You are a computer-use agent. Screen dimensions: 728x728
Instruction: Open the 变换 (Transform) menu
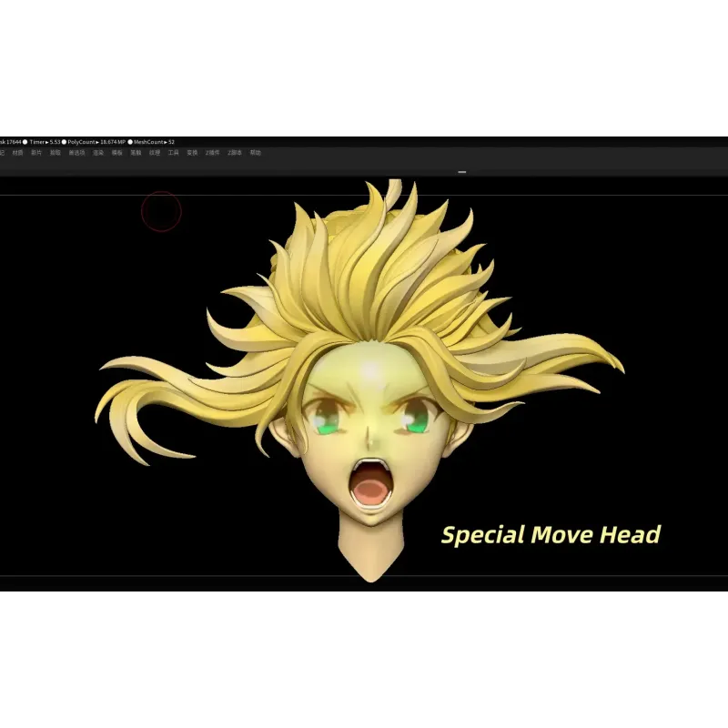(x=192, y=153)
